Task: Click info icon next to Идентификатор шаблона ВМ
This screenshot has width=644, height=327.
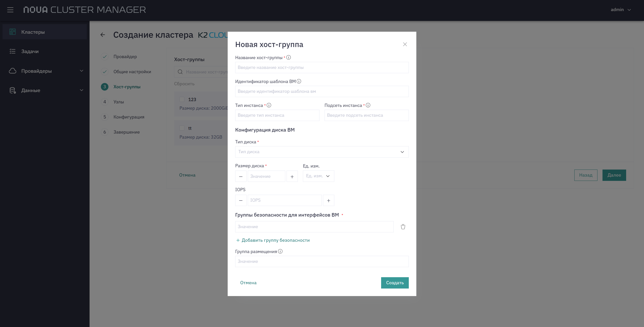Action: click(x=299, y=81)
